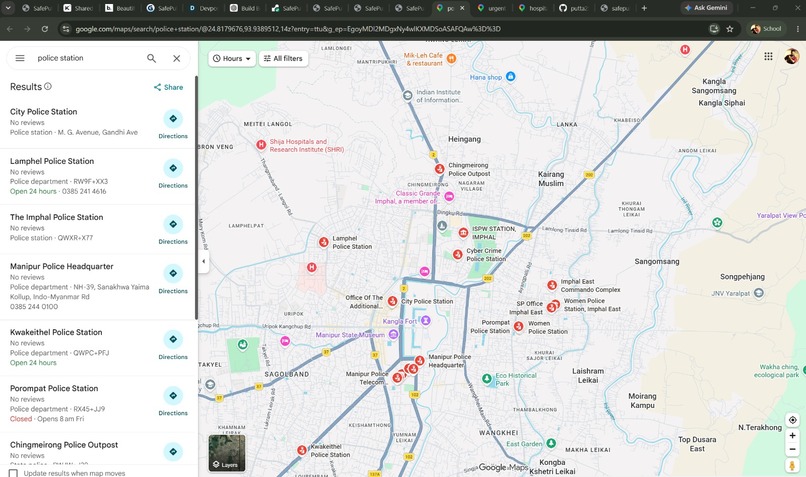Reload the page in Chrome
This screenshot has width=806, height=477.
pos(45,29)
